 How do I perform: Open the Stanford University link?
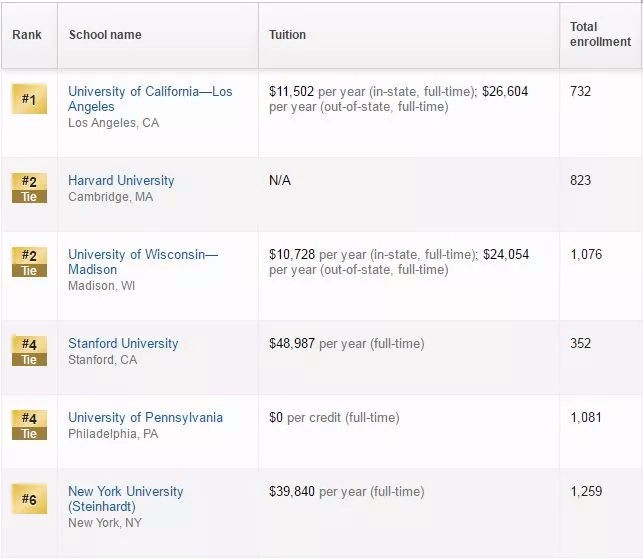click(x=123, y=344)
